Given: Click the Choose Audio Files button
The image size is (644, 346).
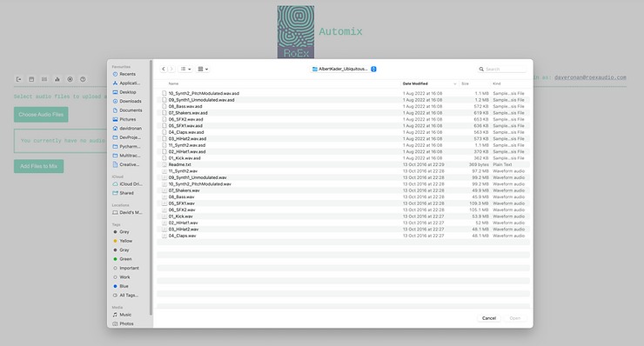Looking at the screenshot, I should pyautogui.click(x=41, y=115).
